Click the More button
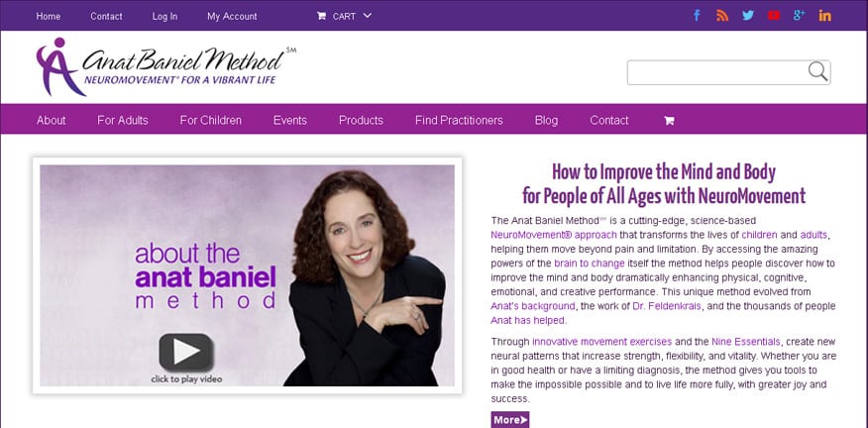The height and width of the screenshot is (428, 868). point(510,420)
